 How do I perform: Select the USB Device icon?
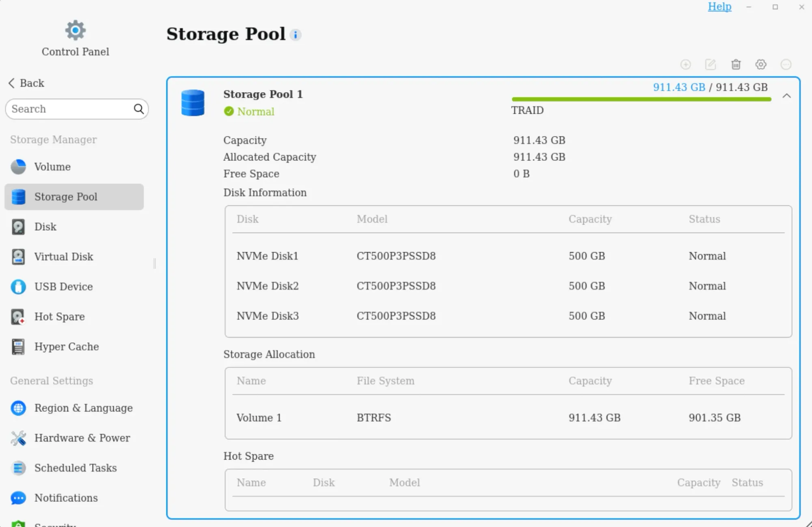18,287
